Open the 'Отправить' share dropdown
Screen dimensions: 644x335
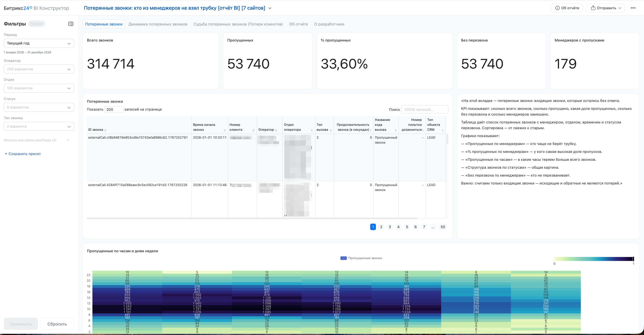tap(606, 8)
